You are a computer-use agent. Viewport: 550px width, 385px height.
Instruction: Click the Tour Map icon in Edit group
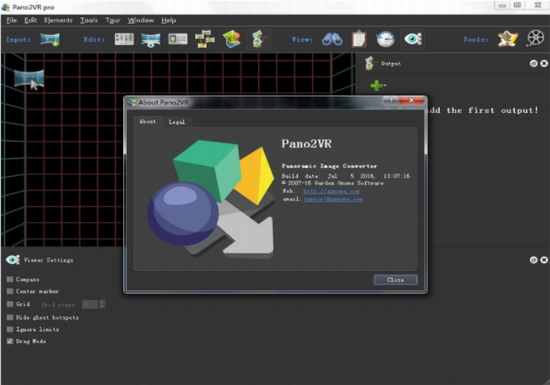pyautogui.click(x=232, y=39)
